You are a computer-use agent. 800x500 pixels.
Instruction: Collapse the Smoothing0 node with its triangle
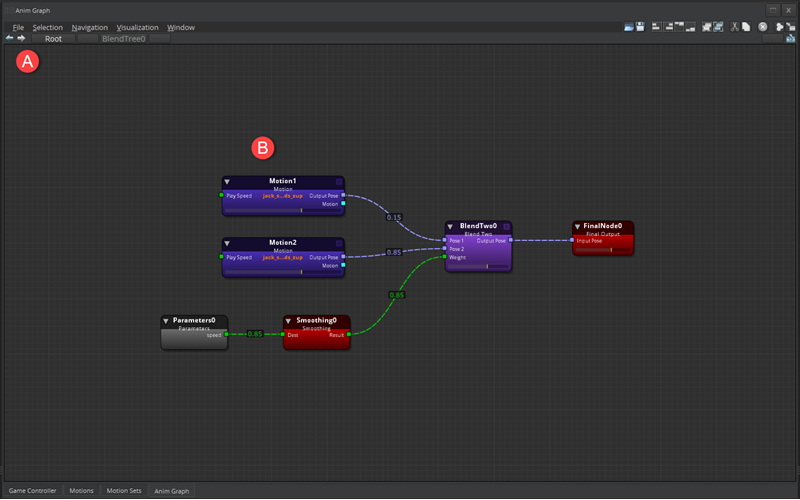(x=289, y=321)
